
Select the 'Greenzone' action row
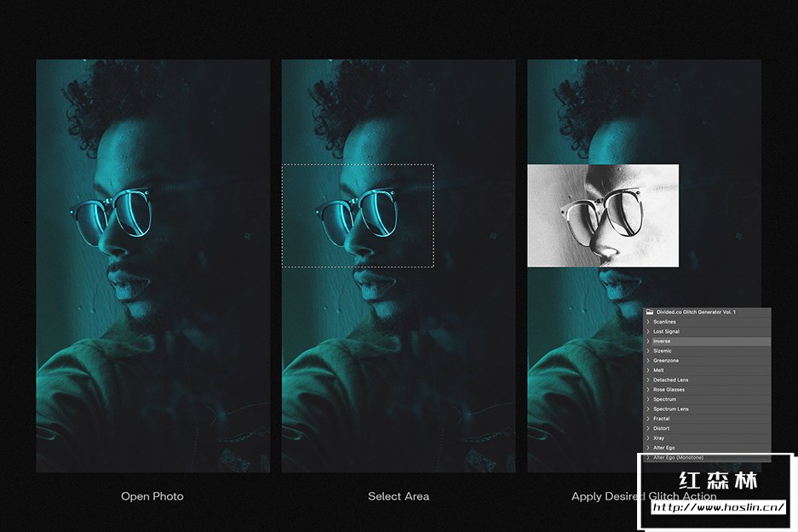click(708, 361)
